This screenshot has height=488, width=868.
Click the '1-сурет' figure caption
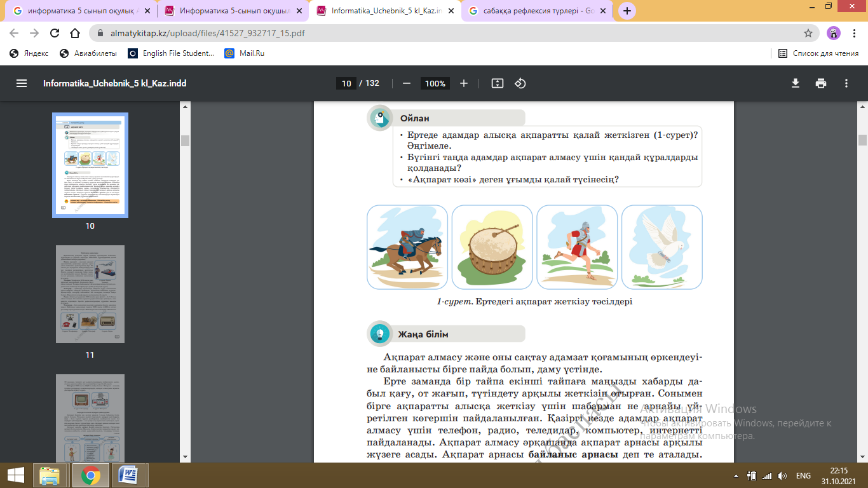(x=534, y=302)
